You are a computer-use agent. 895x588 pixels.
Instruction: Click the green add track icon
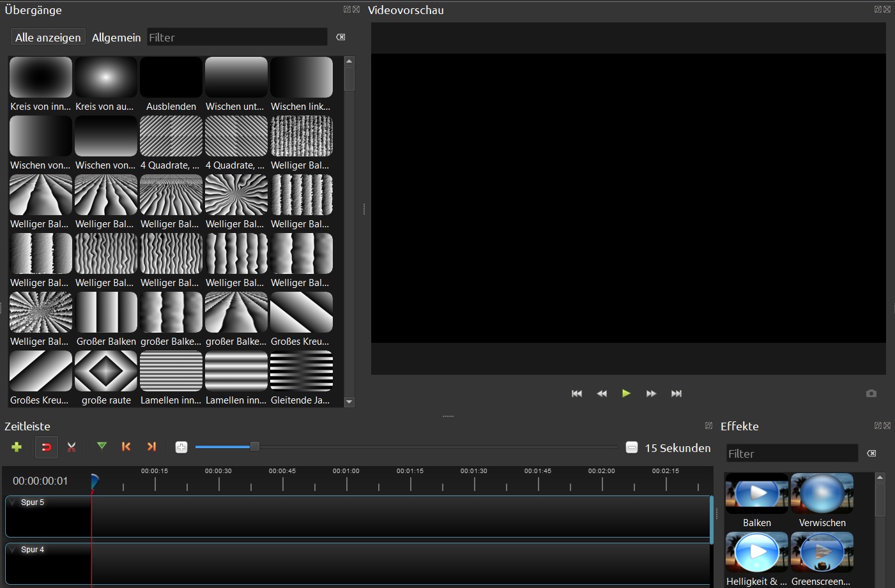tap(17, 447)
